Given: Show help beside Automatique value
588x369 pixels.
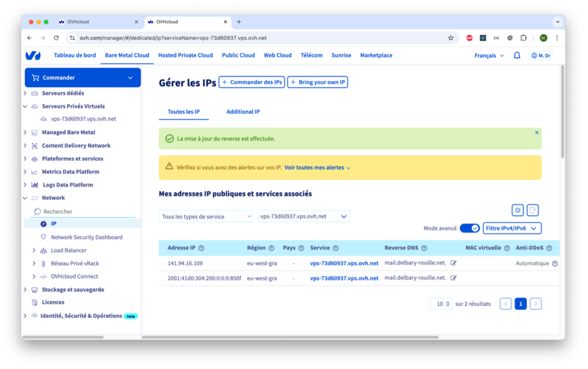Looking at the screenshot, I should (555, 263).
